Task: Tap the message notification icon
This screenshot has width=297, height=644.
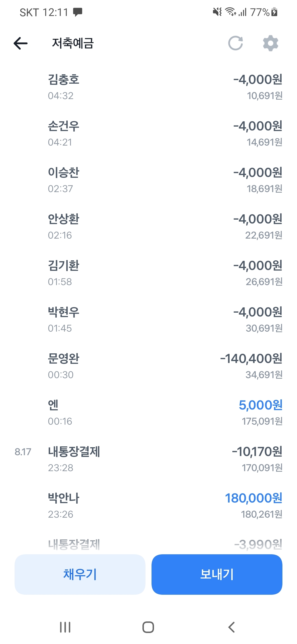Action: [78, 12]
